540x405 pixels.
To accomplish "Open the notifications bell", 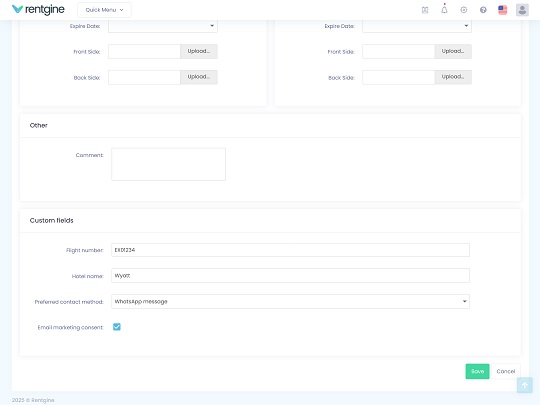I will 444,10.
